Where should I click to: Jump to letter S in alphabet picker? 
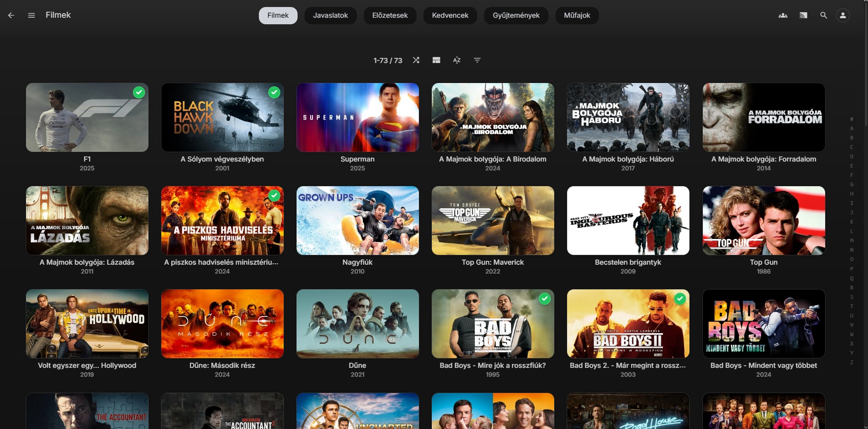(852, 297)
